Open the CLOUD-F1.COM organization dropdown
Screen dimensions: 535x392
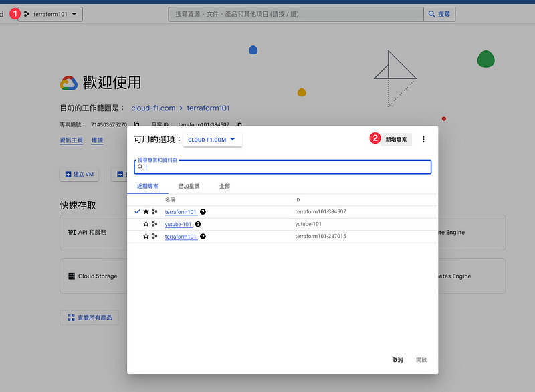click(x=212, y=140)
